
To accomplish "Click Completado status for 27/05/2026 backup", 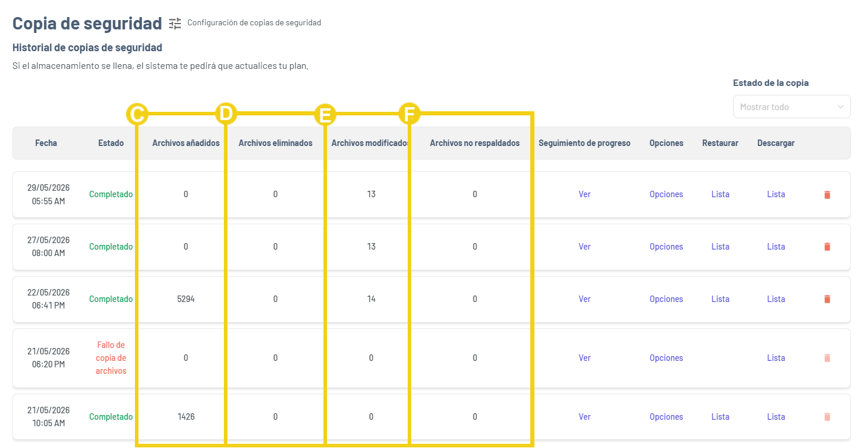I will 111,247.
